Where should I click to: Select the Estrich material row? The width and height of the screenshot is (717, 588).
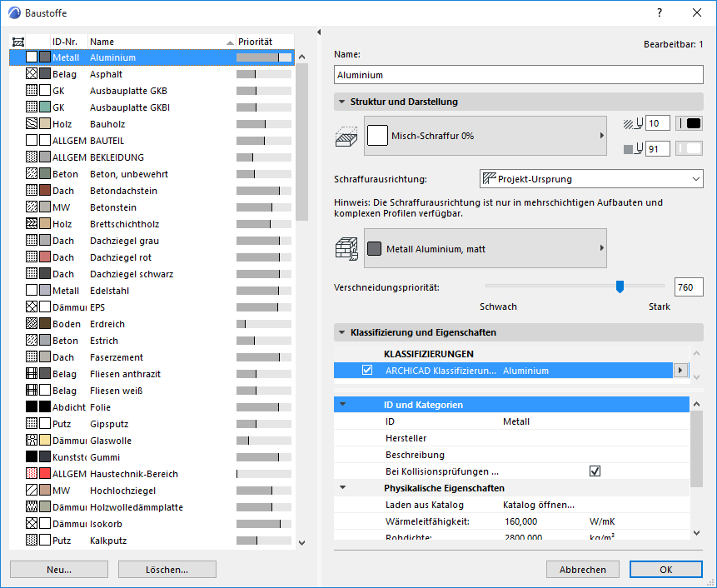[x=152, y=340]
